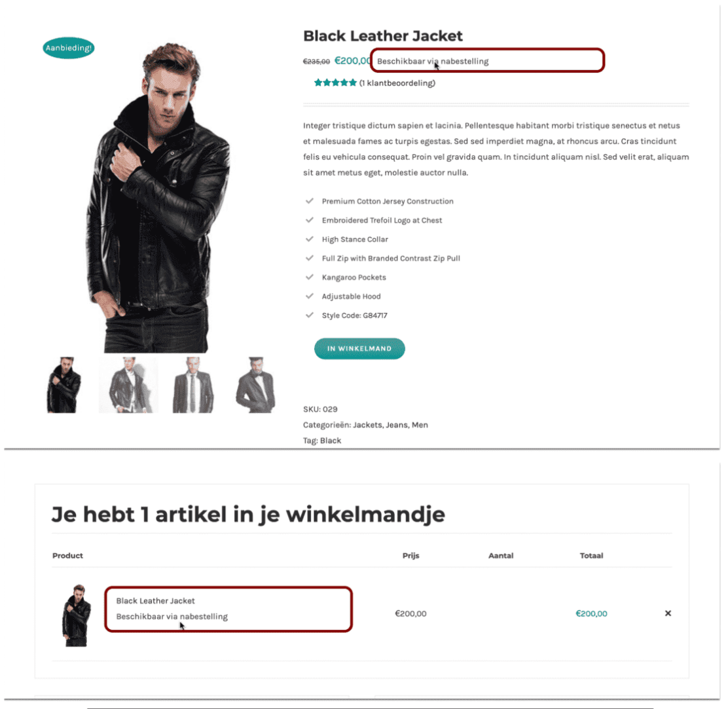Open the Jackets category link
Viewport: 728px width, 709px height.
coord(367,425)
